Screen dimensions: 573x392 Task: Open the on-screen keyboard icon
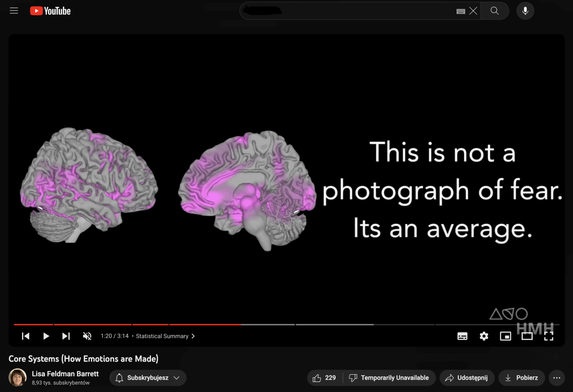(461, 11)
